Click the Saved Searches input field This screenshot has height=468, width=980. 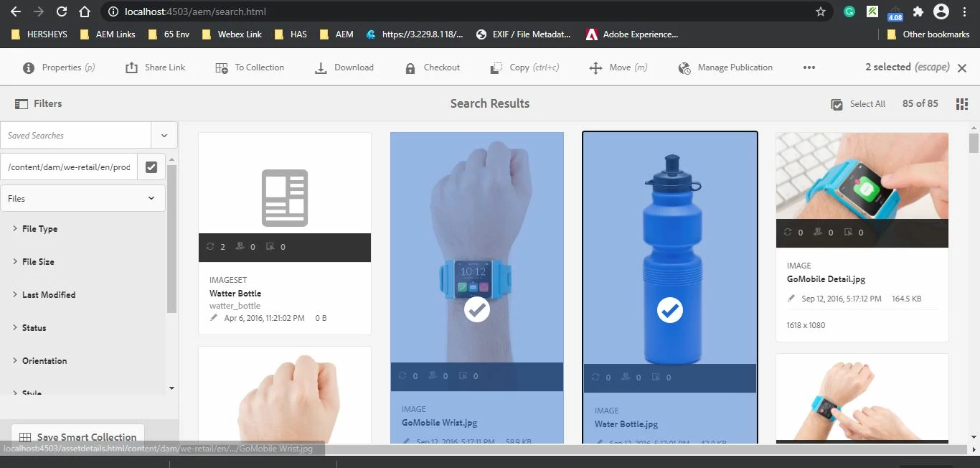75,135
